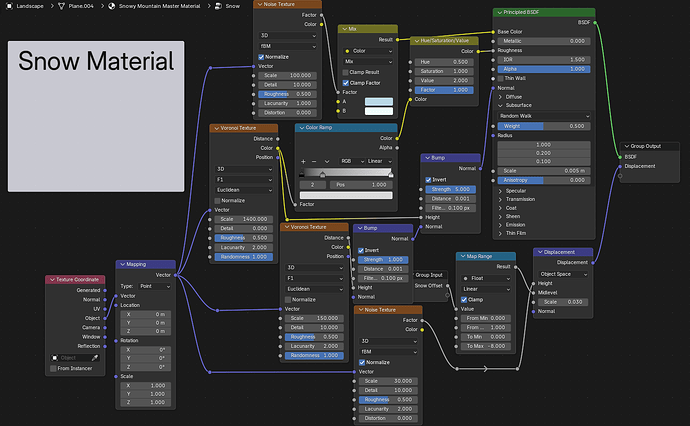Enable Clamp Result on Mix node
The width and height of the screenshot is (690, 426).
[345, 72]
